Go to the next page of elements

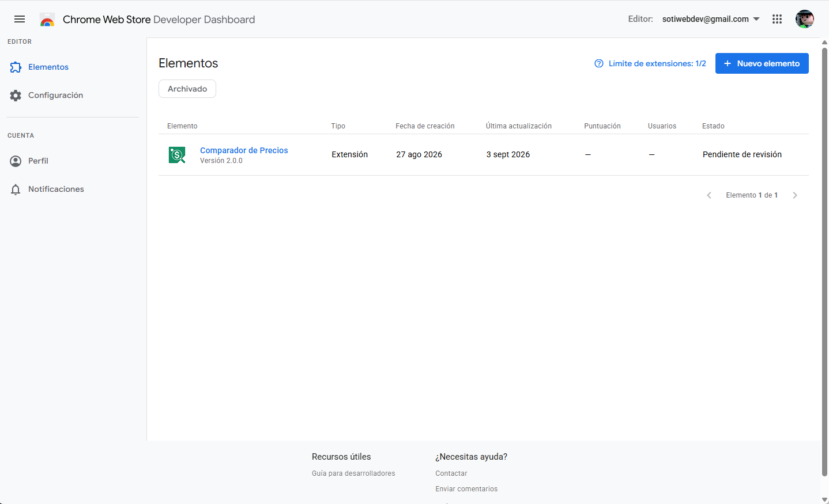click(795, 195)
